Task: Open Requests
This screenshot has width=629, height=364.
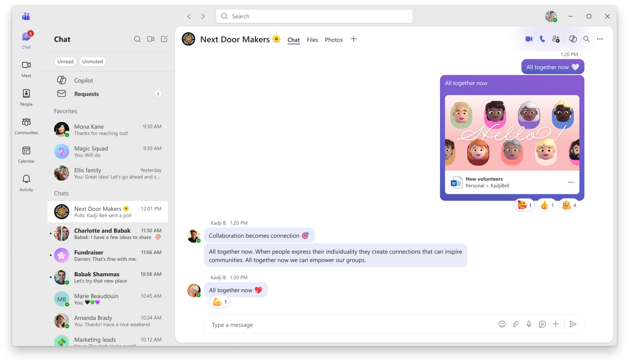Action: [x=108, y=94]
